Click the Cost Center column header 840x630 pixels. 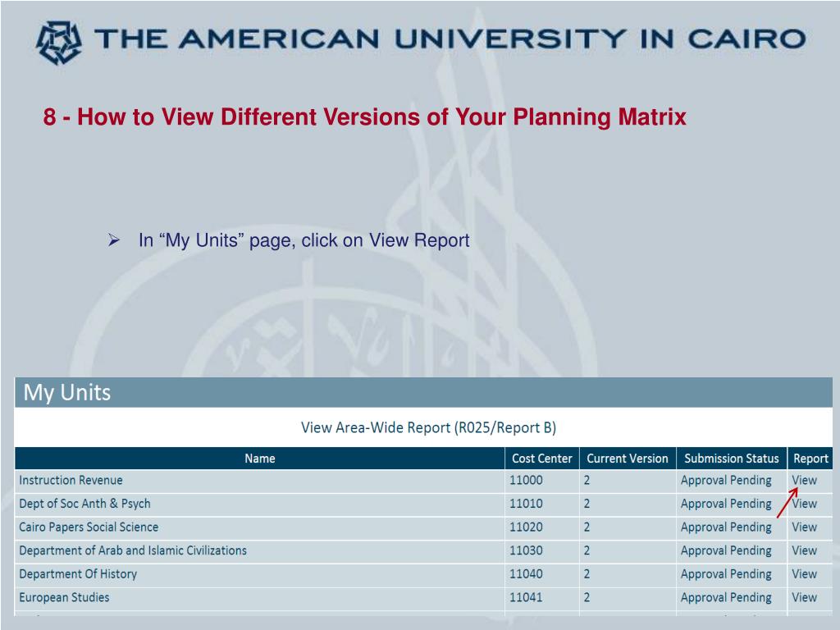point(541,459)
